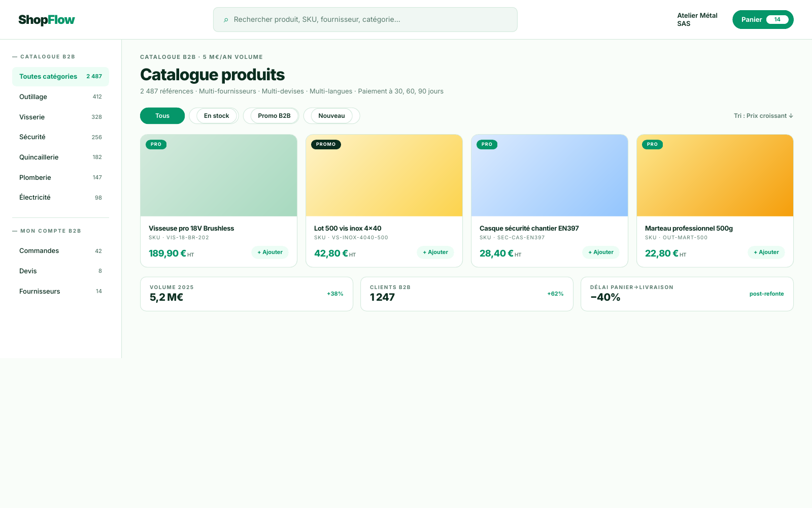The height and width of the screenshot is (508, 812).
Task: Toggle the Nouveau filter
Action: [x=331, y=116]
